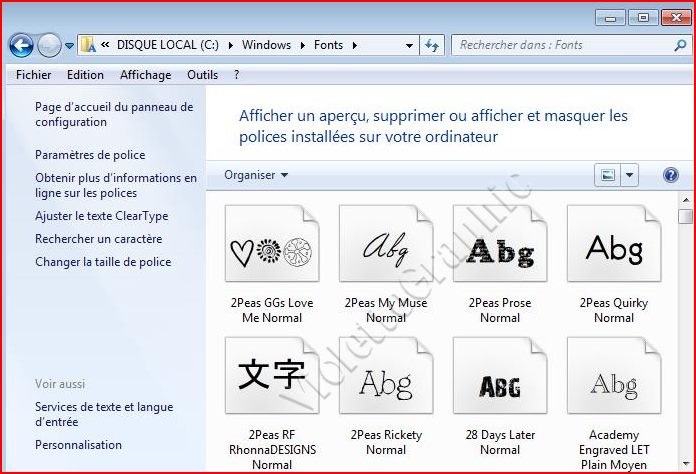This screenshot has height=474, width=696.
Task: Click Ajuster le texte ClearType link
Action: pos(101,216)
